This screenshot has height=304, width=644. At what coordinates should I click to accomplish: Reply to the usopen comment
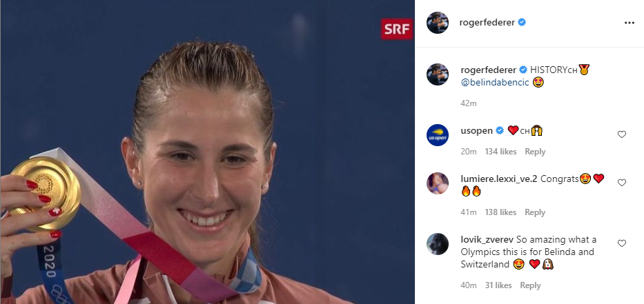[535, 152]
